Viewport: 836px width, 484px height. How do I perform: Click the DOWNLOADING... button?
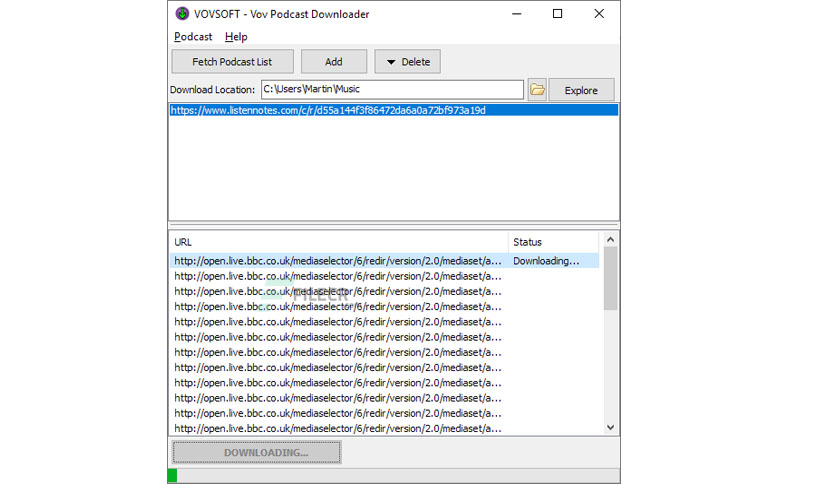pyautogui.click(x=256, y=453)
